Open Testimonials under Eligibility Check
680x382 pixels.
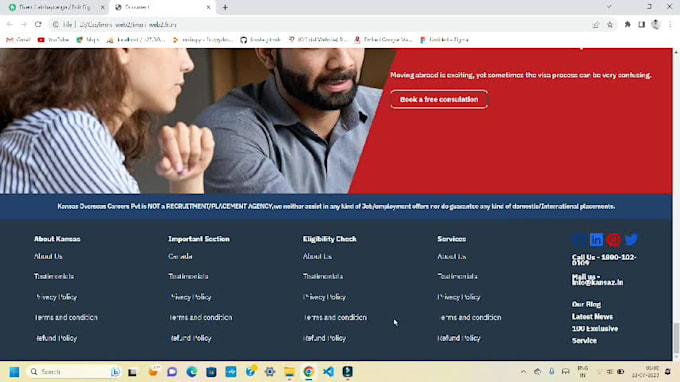pyautogui.click(x=323, y=276)
